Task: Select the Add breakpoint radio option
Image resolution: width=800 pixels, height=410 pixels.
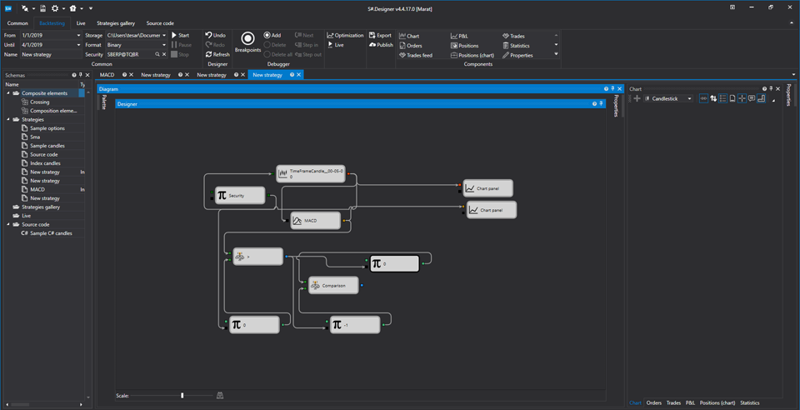Action: pyautogui.click(x=267, y=35)
